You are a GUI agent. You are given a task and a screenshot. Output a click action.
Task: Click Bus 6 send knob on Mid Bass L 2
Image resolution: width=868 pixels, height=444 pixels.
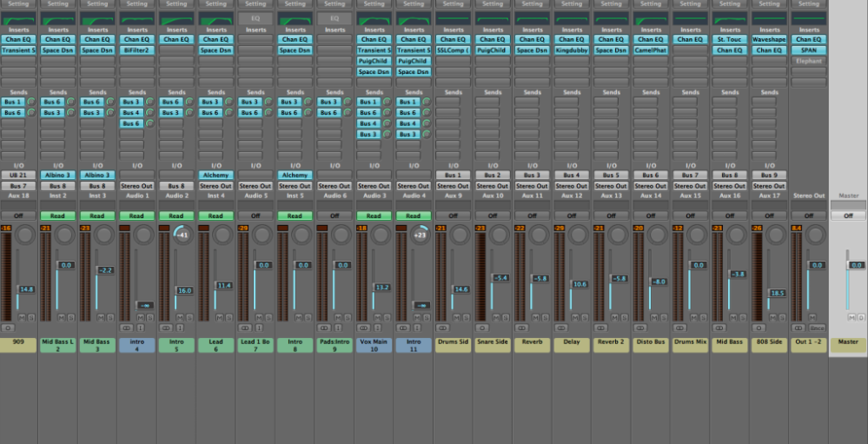pos(71,102)
